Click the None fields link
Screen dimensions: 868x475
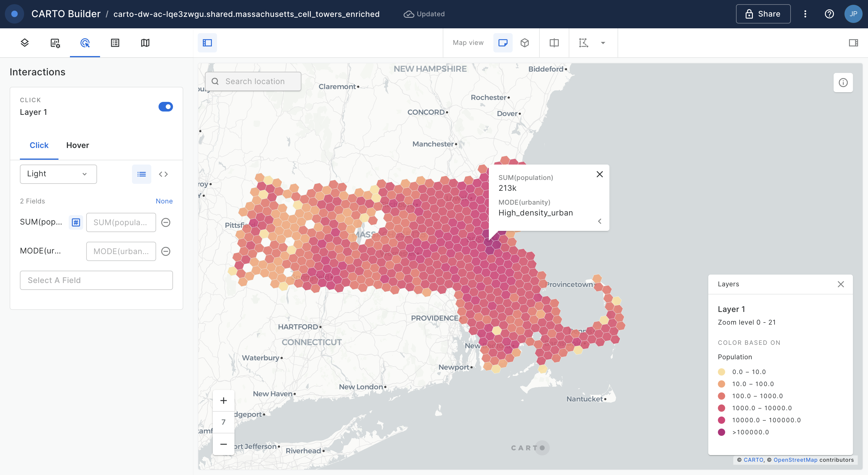pyautogui.click(x=164, y=201)
